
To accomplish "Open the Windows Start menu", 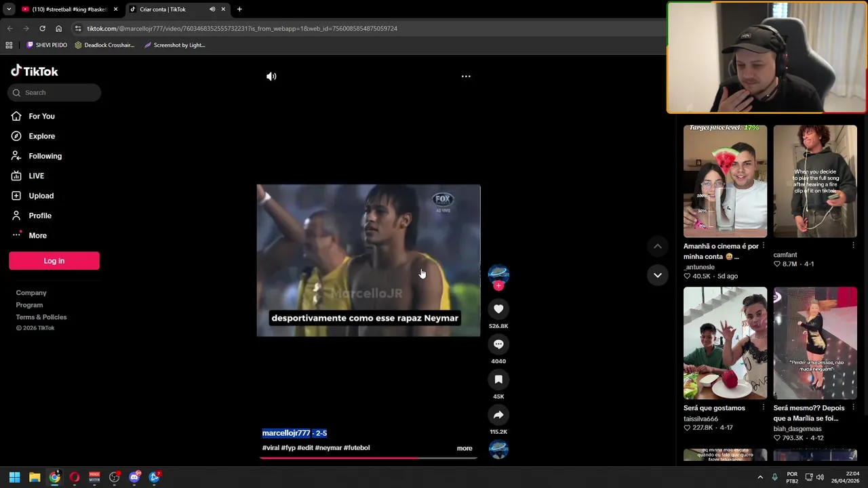I will (14, 477).
